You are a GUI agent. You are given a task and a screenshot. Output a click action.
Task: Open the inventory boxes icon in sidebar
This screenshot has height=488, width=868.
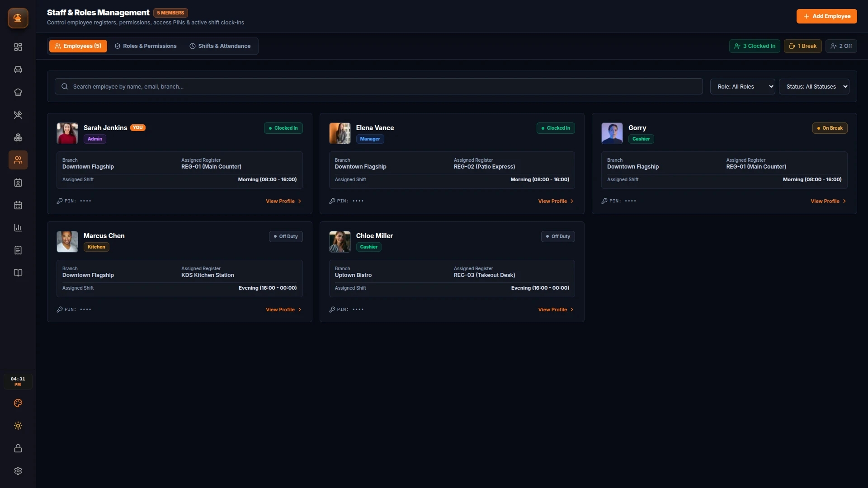tap(18, 137)
